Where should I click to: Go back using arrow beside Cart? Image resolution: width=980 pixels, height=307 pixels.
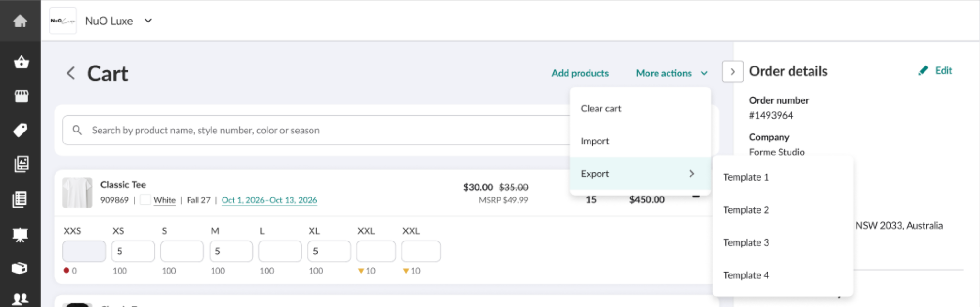click(70, 73)
